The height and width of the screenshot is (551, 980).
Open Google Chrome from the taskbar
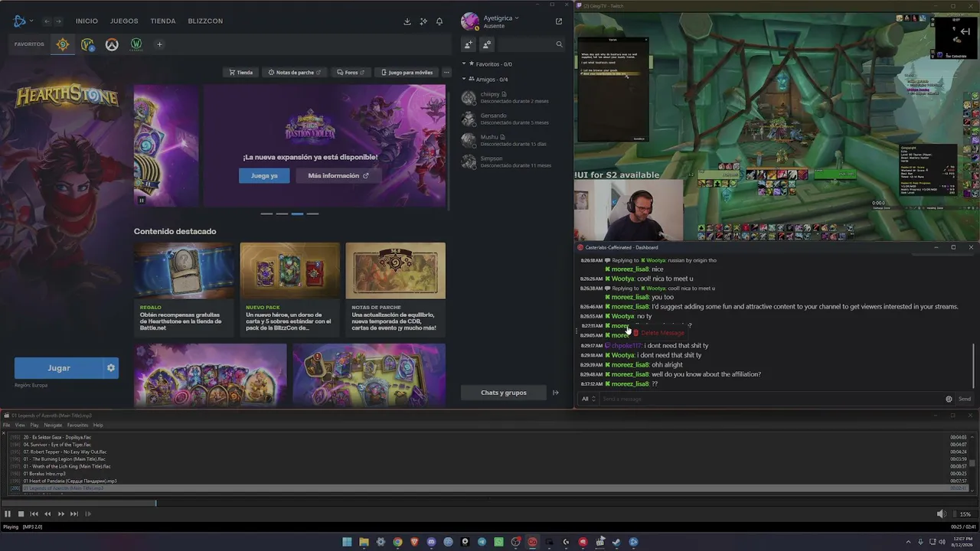[x=397, y=542]
